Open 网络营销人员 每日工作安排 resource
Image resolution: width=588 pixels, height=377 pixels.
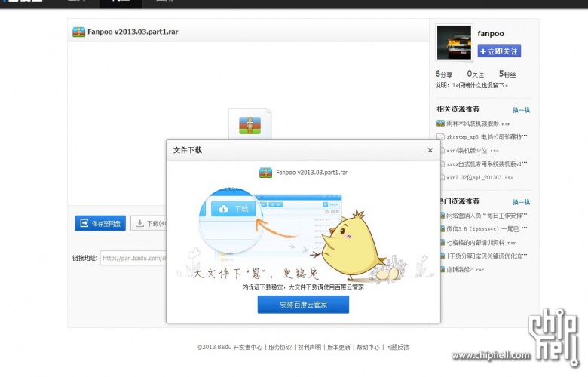coord(487,216)
